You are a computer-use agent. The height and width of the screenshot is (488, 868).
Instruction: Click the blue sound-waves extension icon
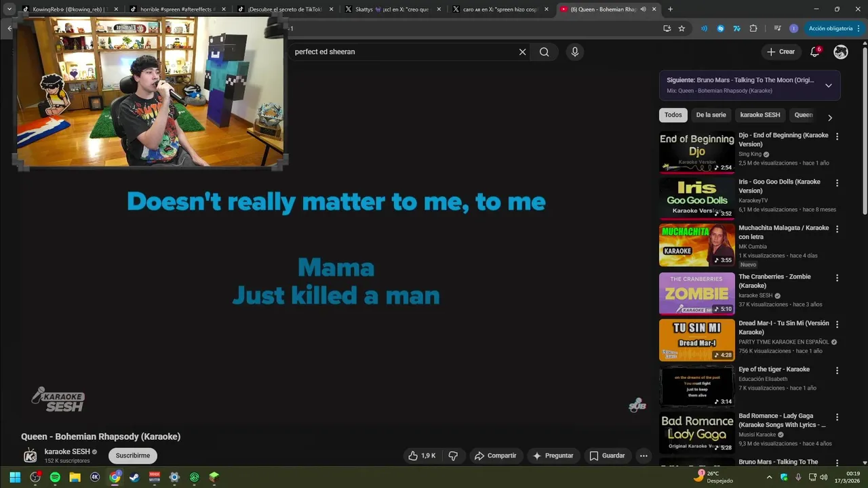coord(704,28)
